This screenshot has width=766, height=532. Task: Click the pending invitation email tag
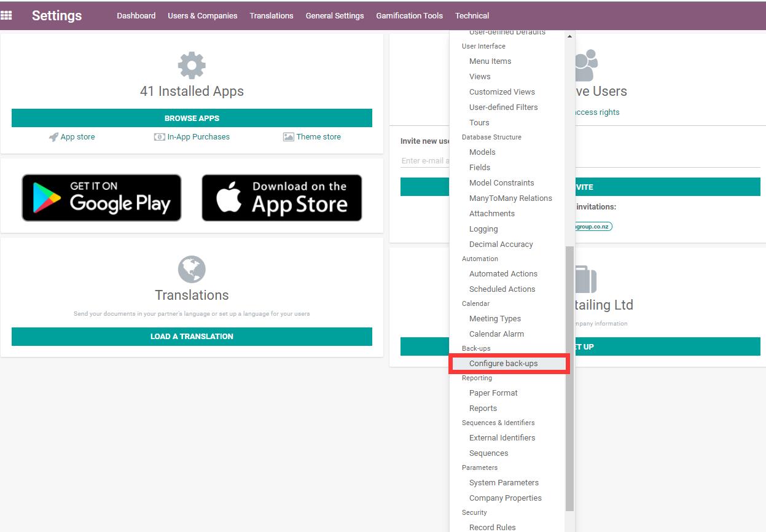(x=594, y=227)
